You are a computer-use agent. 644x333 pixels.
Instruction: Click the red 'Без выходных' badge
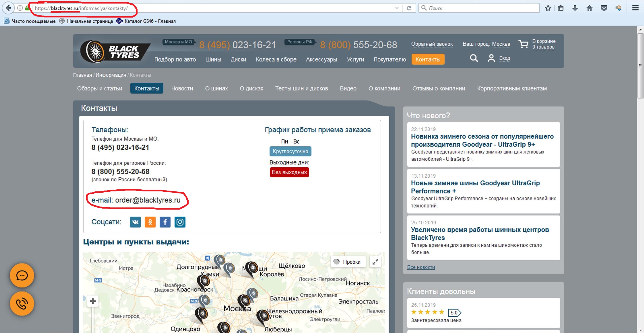point(289,172)
